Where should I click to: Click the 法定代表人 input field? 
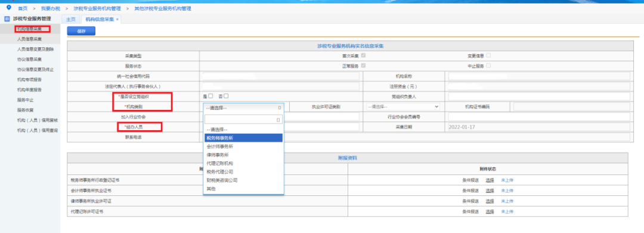[x=281, y=87]
